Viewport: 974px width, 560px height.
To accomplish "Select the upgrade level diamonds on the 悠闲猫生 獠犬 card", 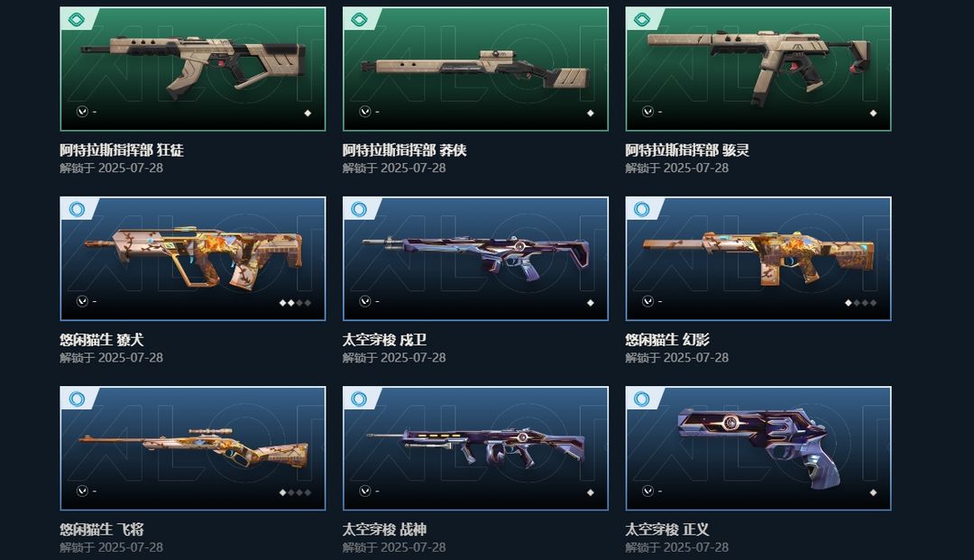I will [295, 303].
